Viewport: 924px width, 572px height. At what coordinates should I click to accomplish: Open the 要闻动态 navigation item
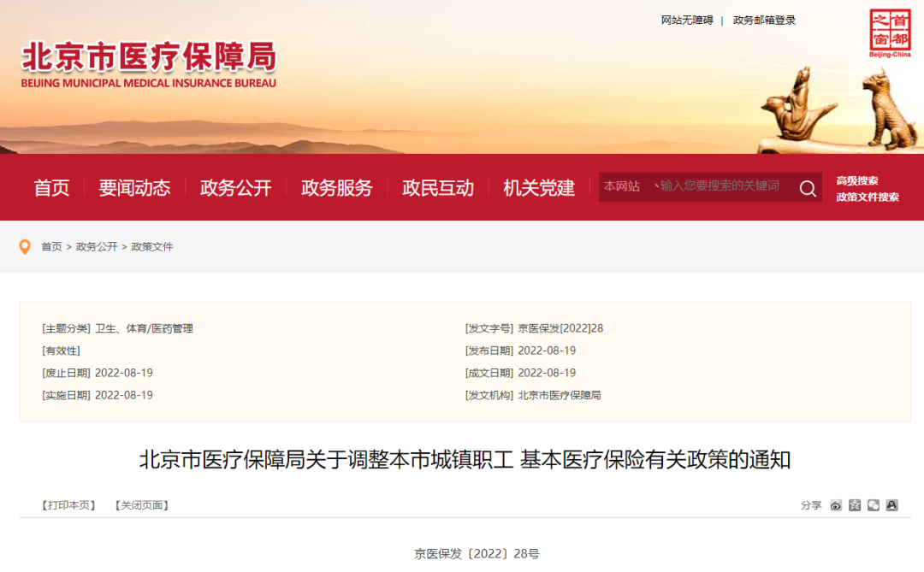pyautogui.click(x=134, y=187)
